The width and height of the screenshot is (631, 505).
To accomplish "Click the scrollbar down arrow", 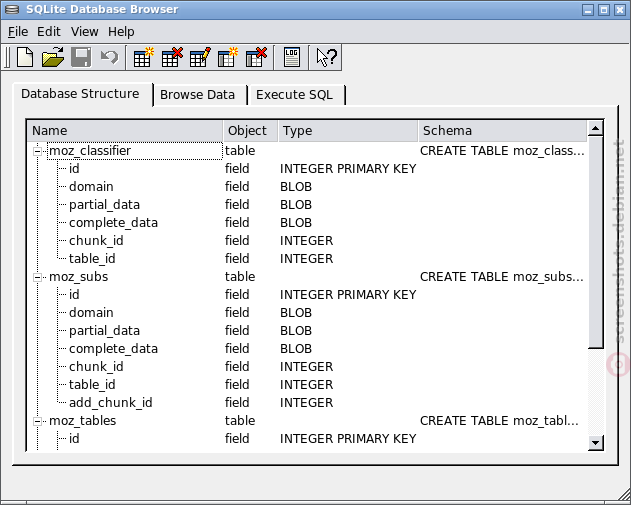I will (x=595, y=443).
